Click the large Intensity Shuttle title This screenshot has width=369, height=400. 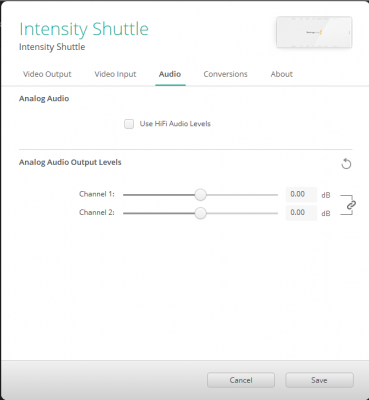(84, 29)
